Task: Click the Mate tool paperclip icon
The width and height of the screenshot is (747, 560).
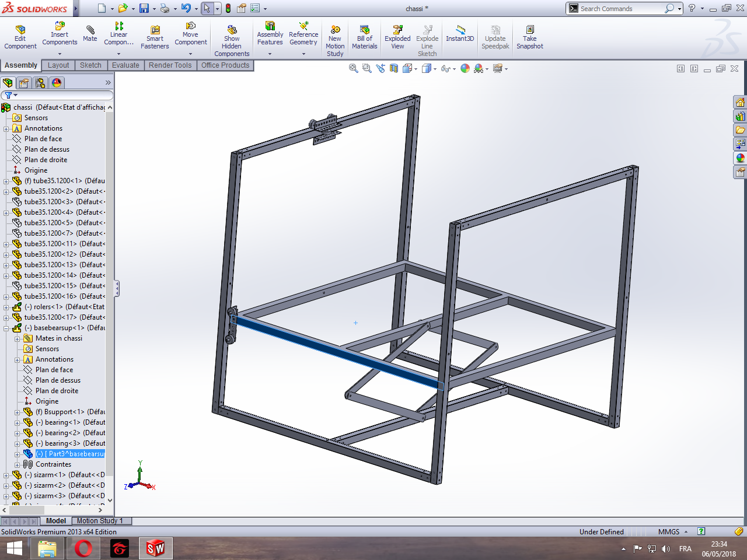Action: pos(90,30)
